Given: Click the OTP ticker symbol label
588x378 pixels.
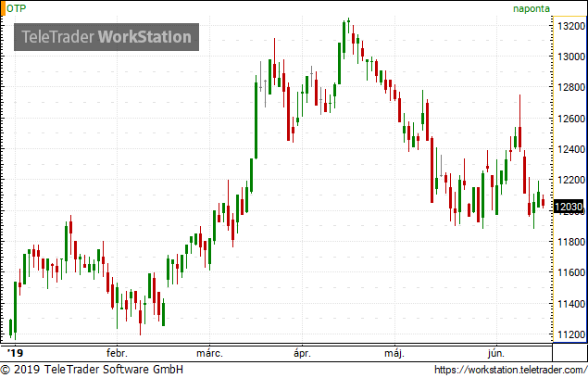Looking at the screenshot, I should 17,8.
